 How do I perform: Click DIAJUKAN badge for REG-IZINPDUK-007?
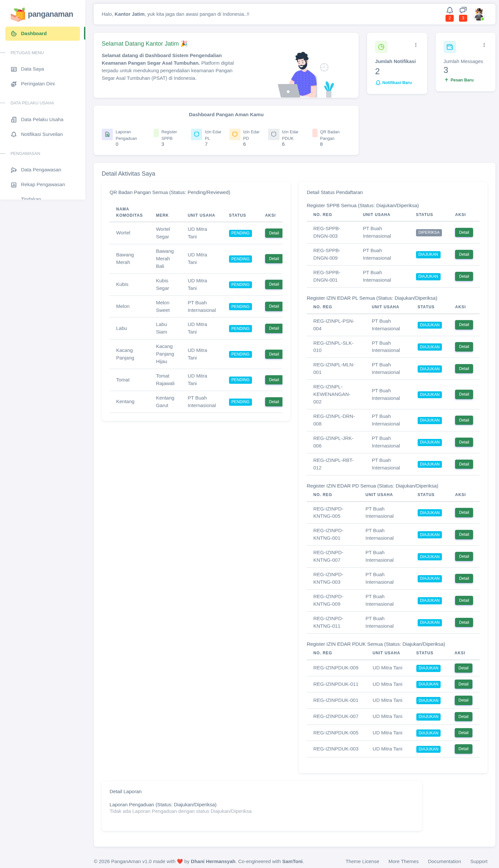point(428,717)
